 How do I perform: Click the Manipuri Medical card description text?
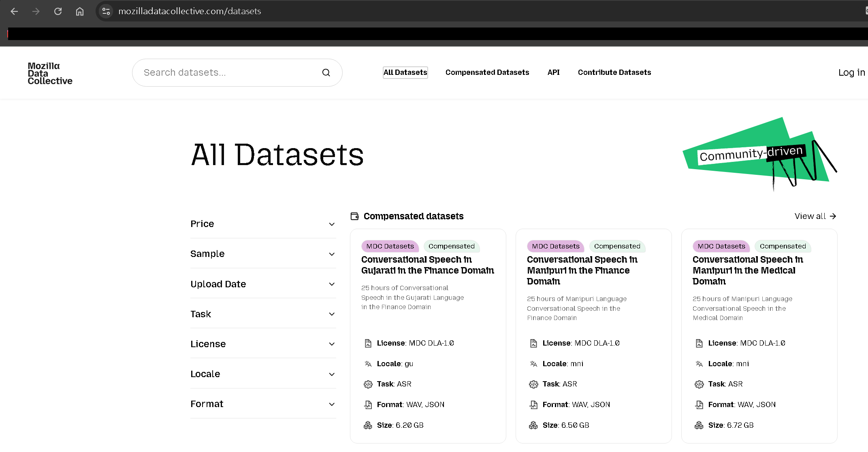[742, 308]
